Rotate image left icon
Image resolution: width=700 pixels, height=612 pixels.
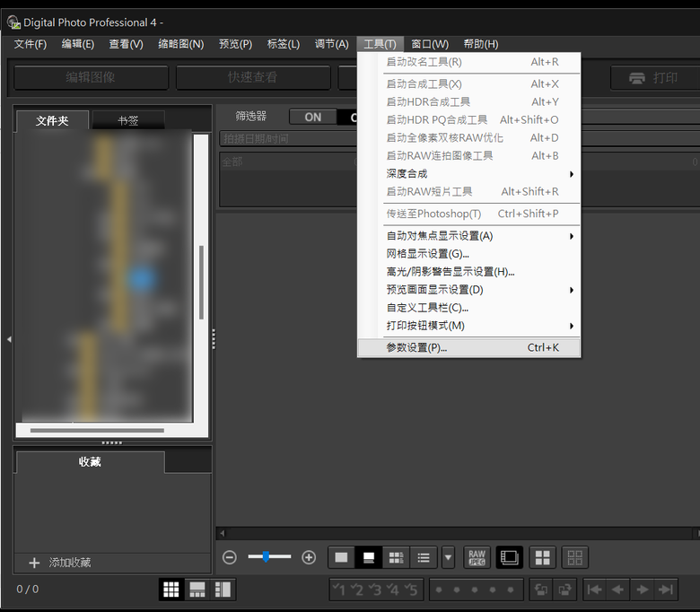pyautogui.click(x=541, y=590)
